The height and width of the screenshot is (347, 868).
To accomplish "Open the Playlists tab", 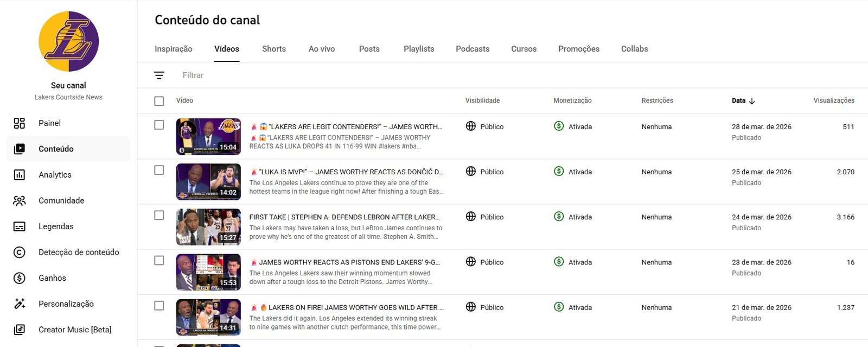I will [419, 49].
